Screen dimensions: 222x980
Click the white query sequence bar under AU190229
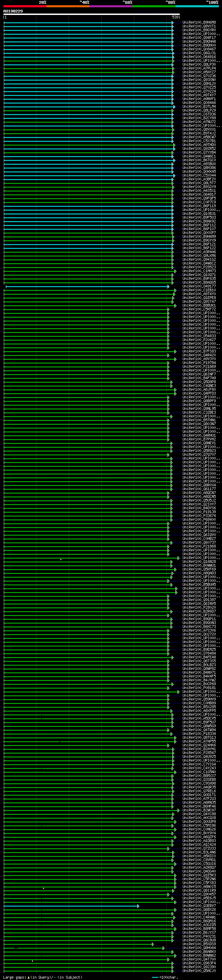[92, 15]
